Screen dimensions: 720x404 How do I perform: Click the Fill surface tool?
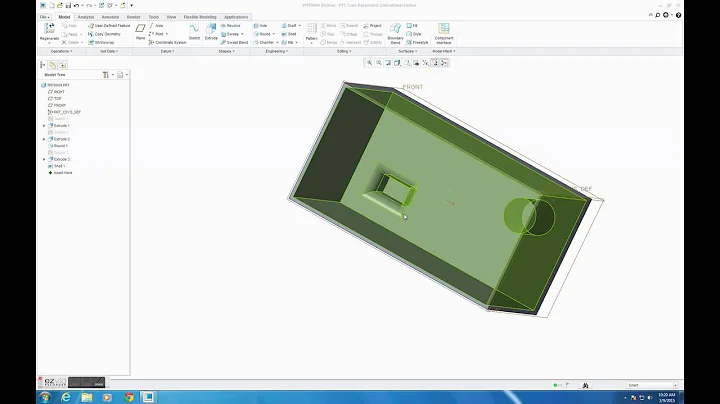tap(412, 26)
